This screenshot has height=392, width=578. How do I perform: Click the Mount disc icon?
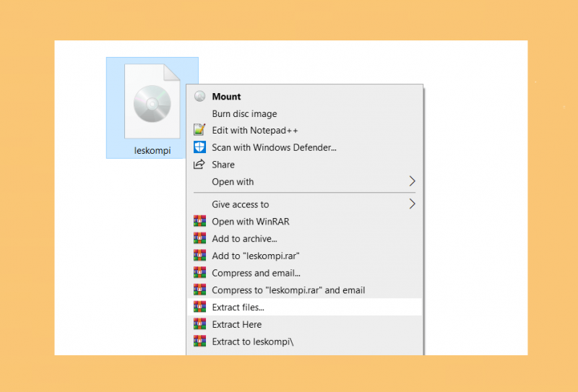199,97
